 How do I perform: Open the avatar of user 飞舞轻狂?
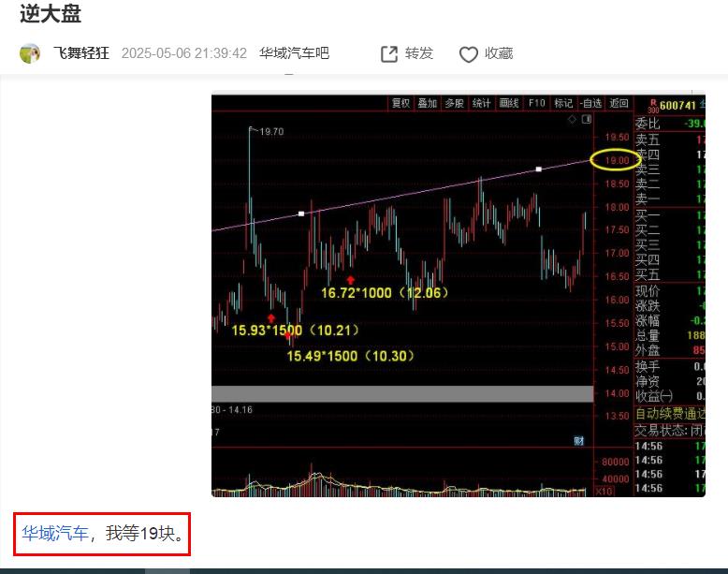point(30,53)
